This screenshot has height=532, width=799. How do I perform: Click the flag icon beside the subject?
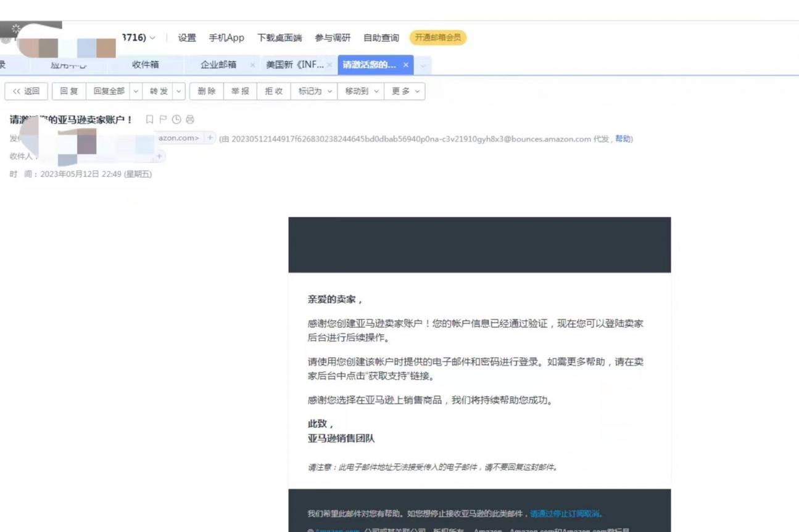(x=163, y=120)
